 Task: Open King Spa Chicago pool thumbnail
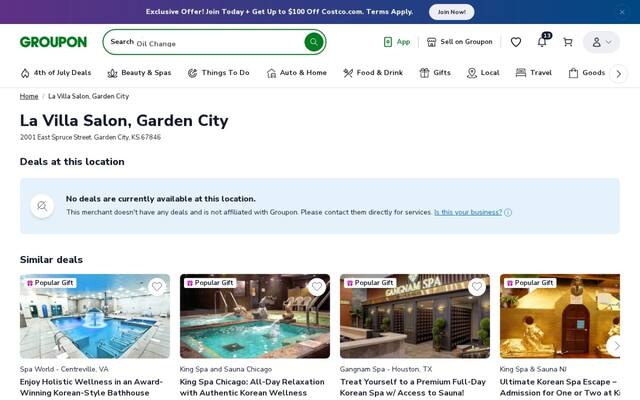[255, 316]
